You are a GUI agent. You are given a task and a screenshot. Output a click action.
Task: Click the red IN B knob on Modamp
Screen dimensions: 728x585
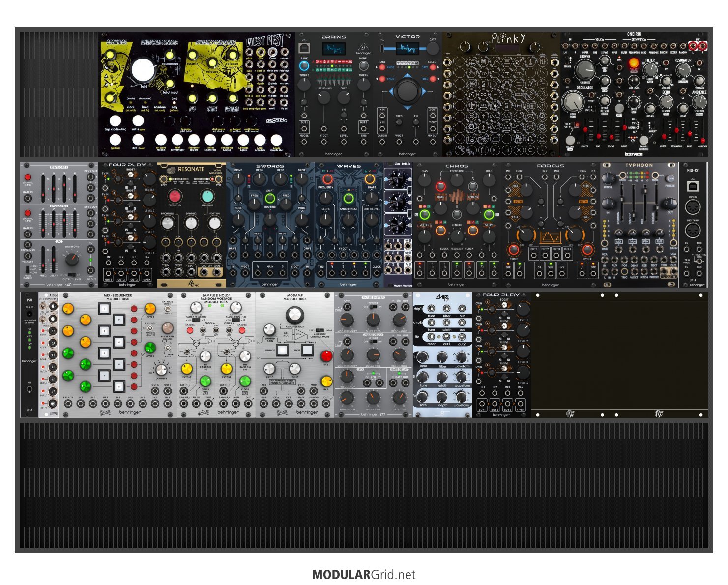[x=326, y=356]
